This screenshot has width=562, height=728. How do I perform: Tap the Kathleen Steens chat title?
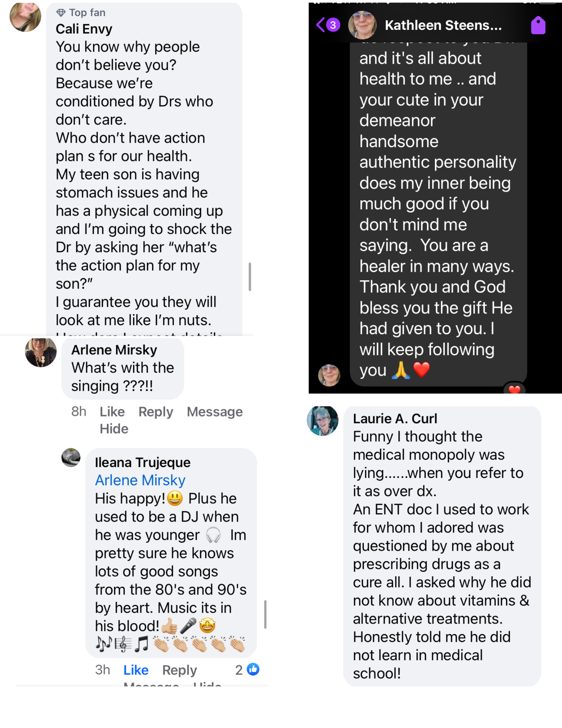pyautogui.click(x=443, y=25)
